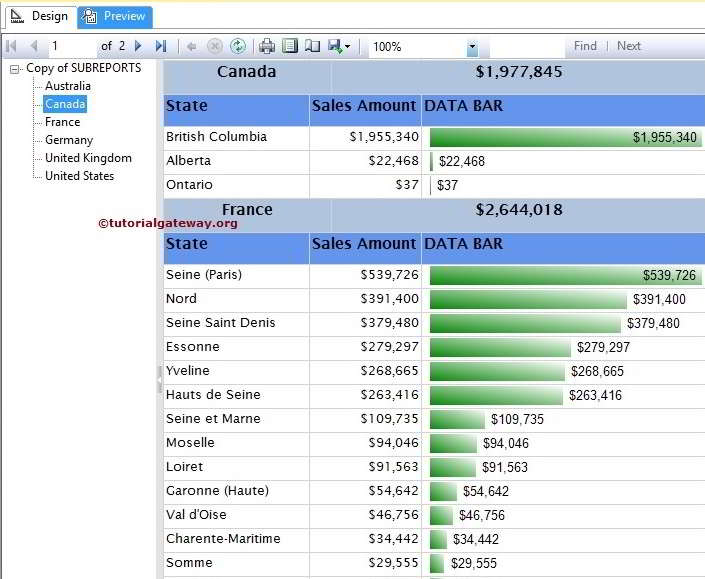The height and width of the screenshot is (579, 705).
Task: Click the current page number field
Action: pos(72,46)
